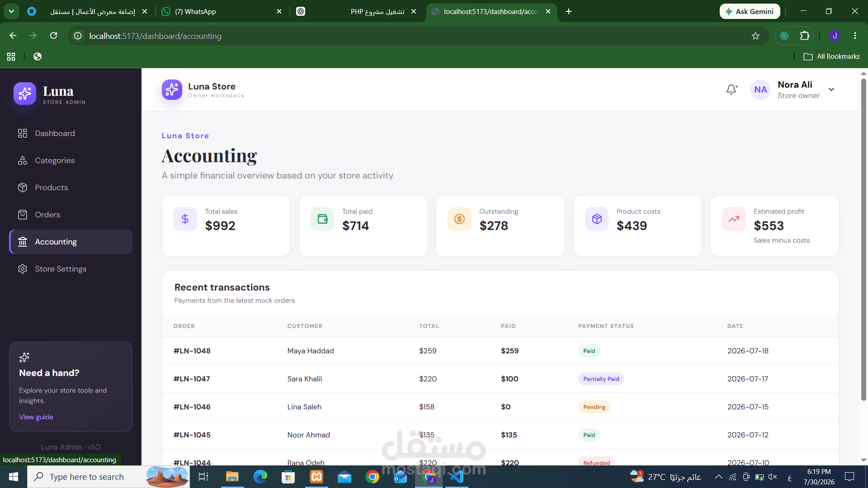
Task: Click the Luna Store header logo icon
Action: pyautogui.click(x=172, y=90)
